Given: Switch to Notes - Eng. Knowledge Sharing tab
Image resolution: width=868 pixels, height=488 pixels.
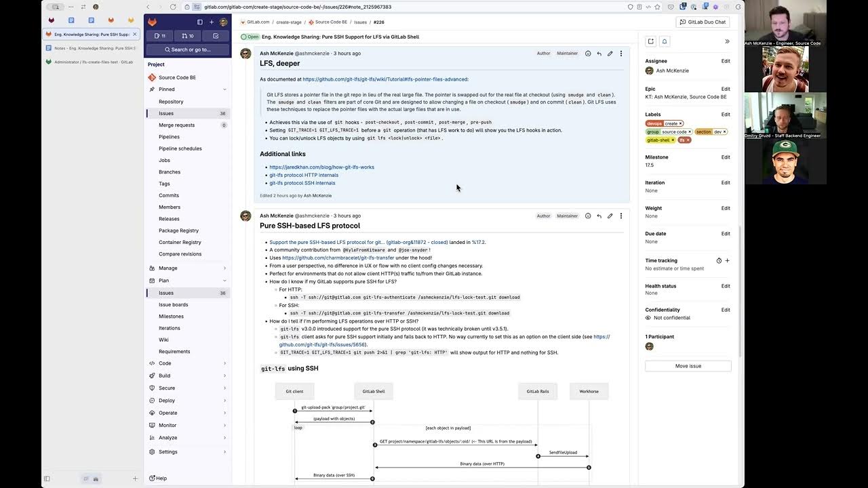Looking at the screenshot, I should tap(92, 48).
